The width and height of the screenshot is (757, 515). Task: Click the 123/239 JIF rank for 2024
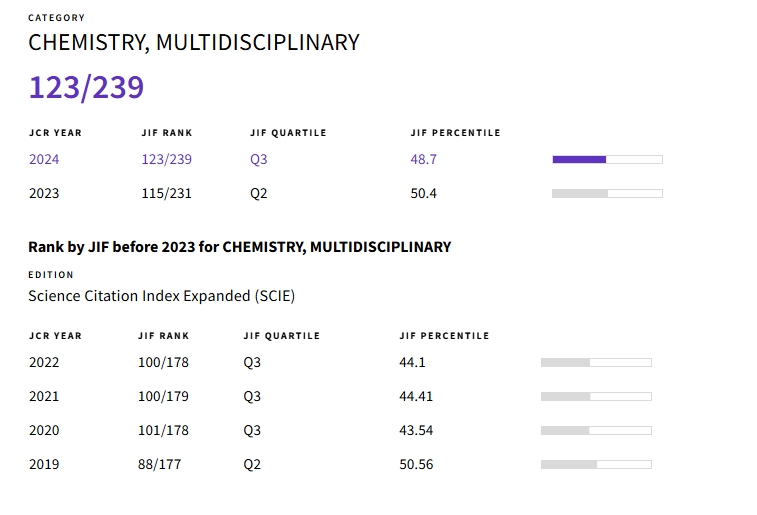point(166,159)
